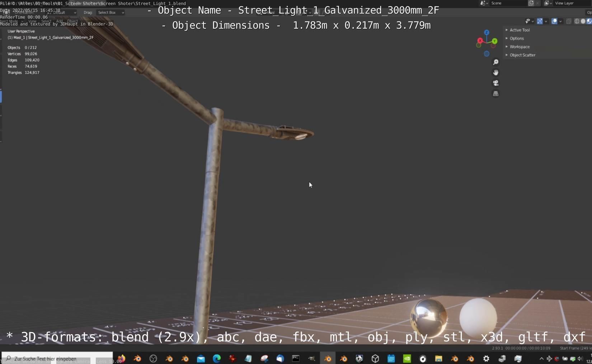Viewport: 592px width, 364px height.
Task: Click the blue Z axis gizmo ball
Action: 487,33
